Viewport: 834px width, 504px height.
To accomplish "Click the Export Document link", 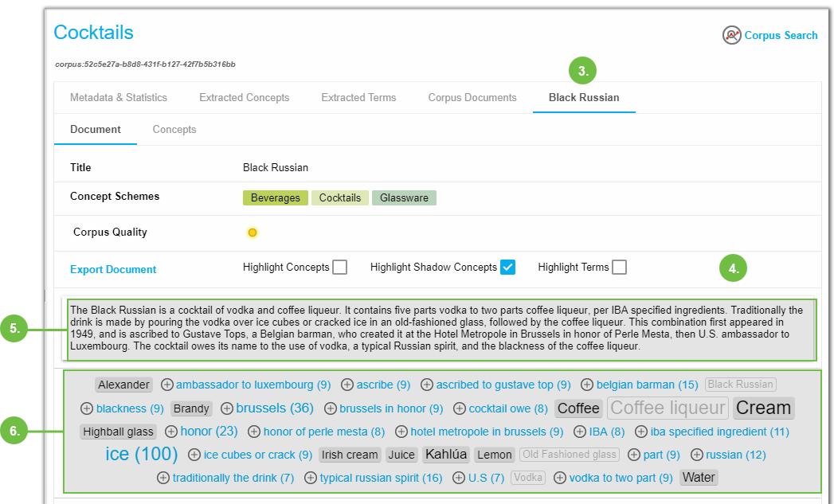I will [x=113, y=269].
